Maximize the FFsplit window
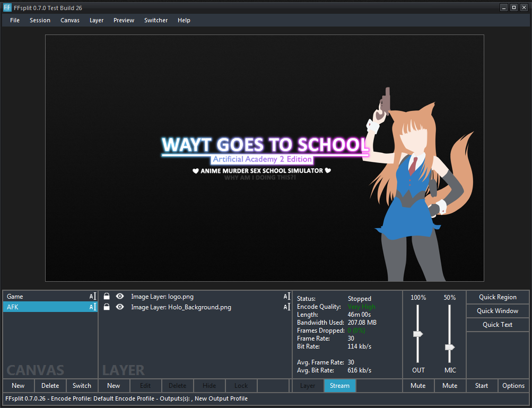The width and height of the screenshot is (532, 408). point(514,7)
